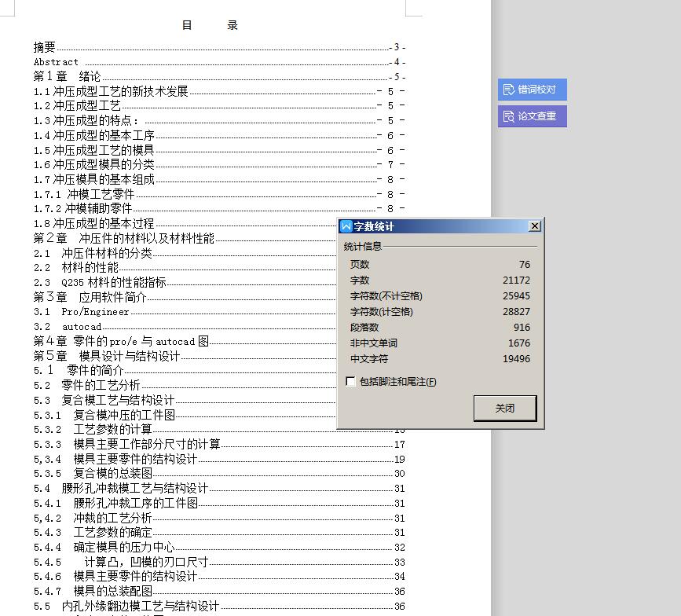Click the WPS logo in the 字数统计 title bar
The height and width of the screenshot is (616, 681).
(346, 225)
